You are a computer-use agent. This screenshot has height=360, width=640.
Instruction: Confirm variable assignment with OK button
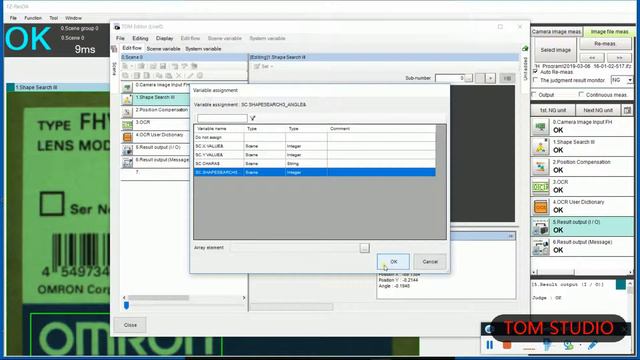393,262
